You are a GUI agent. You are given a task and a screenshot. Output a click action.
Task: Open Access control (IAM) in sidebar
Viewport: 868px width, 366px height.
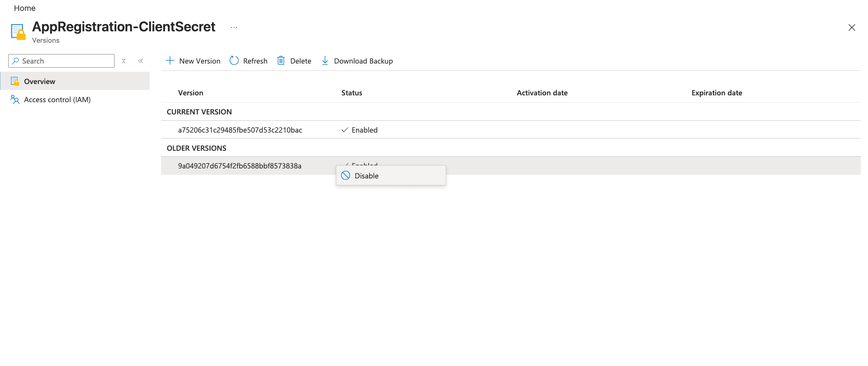[x=57, y=99]
